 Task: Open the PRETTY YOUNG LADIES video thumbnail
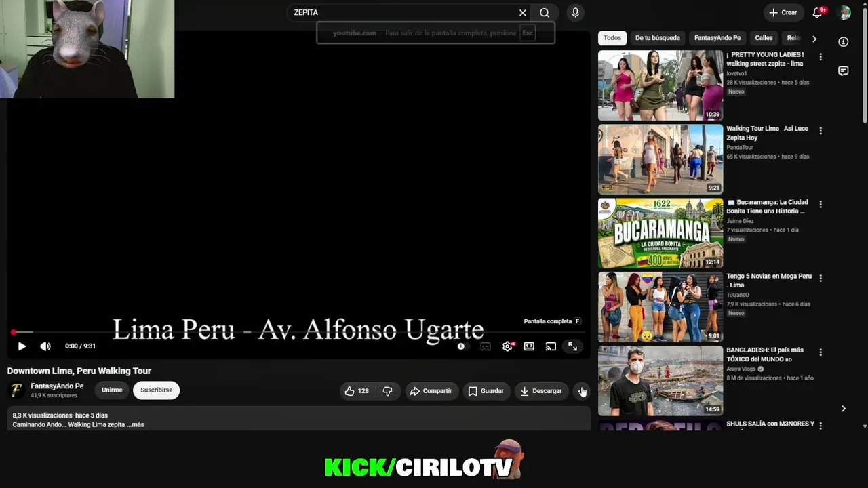click(660, 85)
